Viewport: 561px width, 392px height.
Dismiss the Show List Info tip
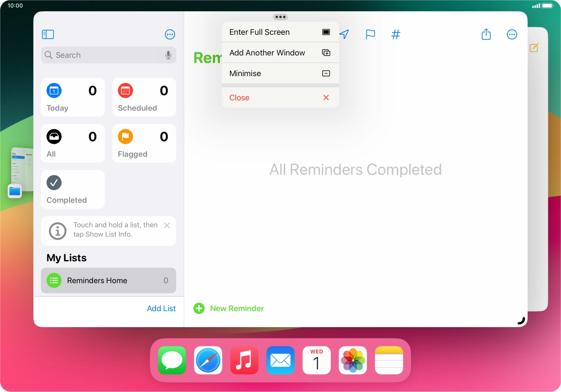pos(167,225)
